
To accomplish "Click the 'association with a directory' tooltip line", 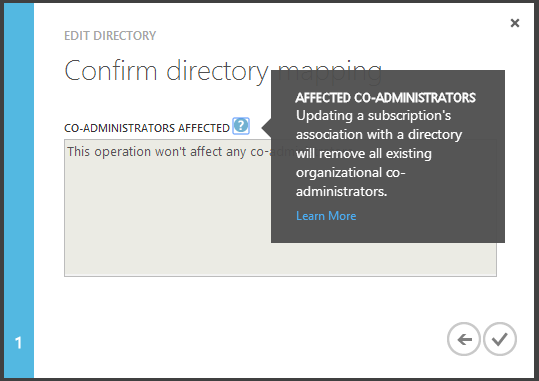I will (x=379, y=135).
